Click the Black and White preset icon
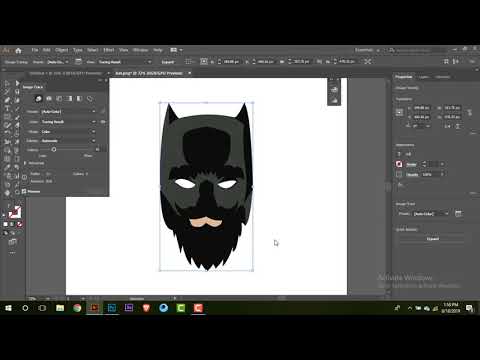 coord(79,99)
